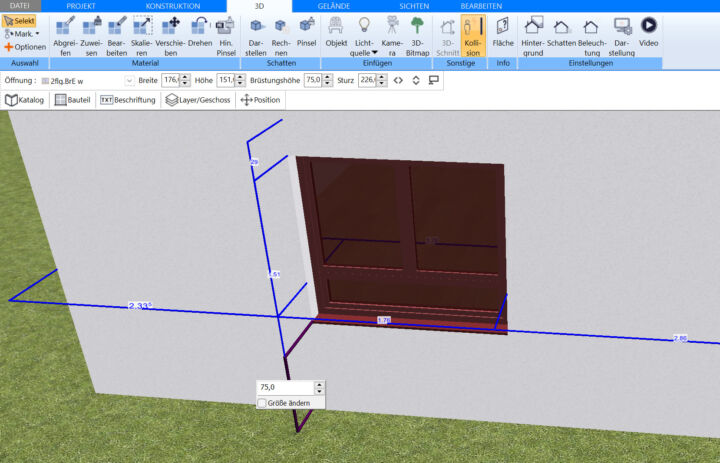
Task: Open Schatten settings
Action: pos(561,31)
